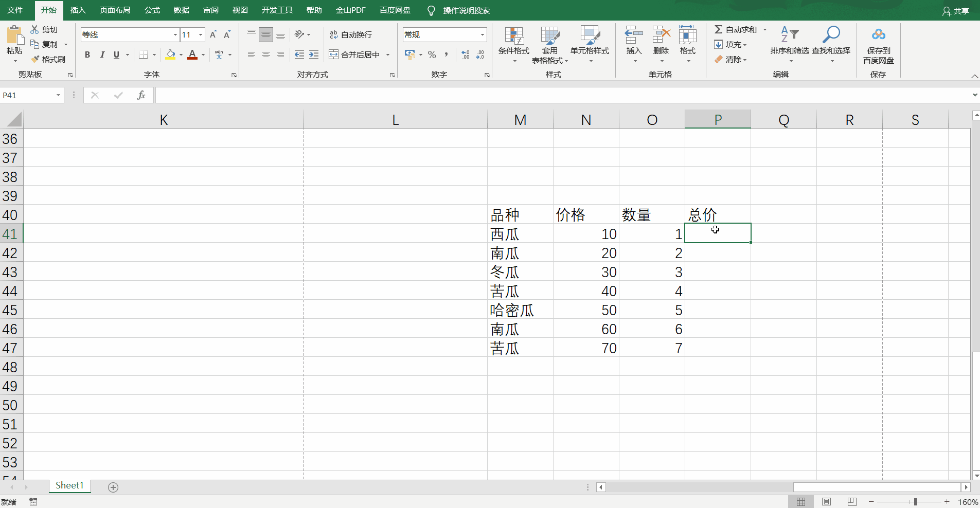Adjust the zoom slider handle in status bar
The width and height of the screenshot is (980, 508).
click(916, 502)
